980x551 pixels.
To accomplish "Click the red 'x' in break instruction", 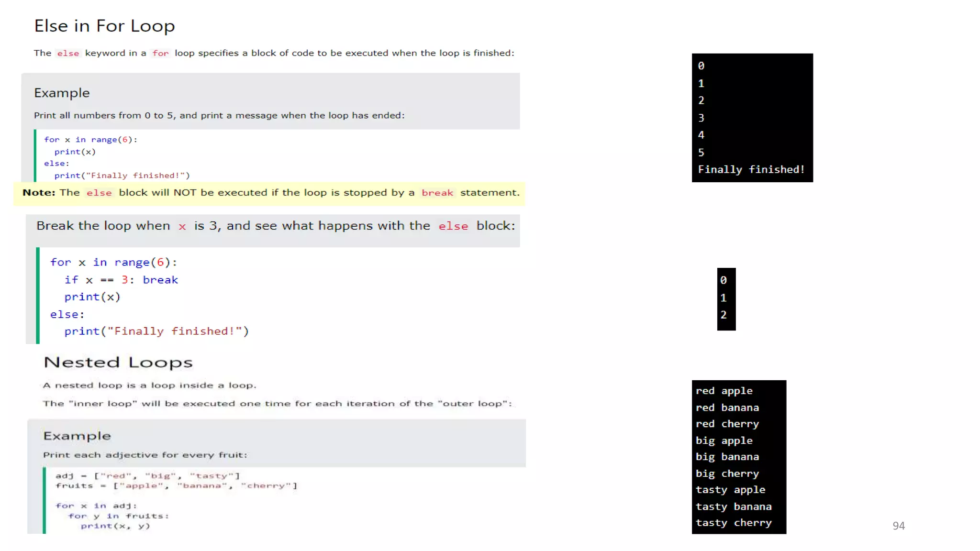I will click(182, 226).
